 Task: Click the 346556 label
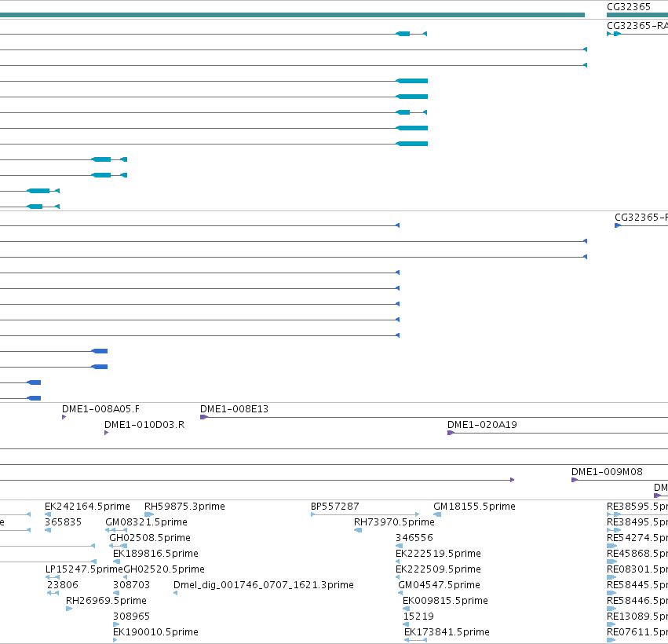click(x=414, y=538)
